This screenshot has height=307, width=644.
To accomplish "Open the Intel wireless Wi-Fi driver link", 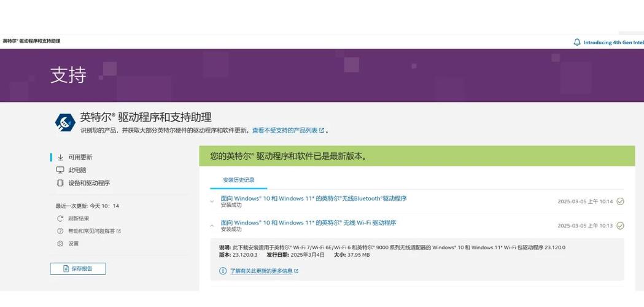I will (x=308, y=223).
